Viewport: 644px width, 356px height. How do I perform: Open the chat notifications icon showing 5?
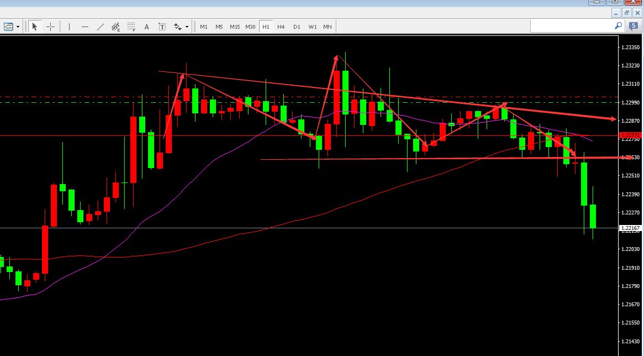[634, 26]
